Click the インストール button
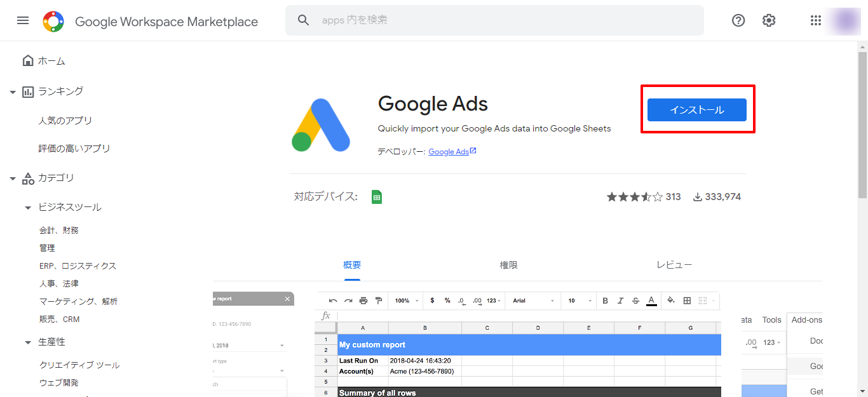Viewport: 868px width, 397px height. 696,110
